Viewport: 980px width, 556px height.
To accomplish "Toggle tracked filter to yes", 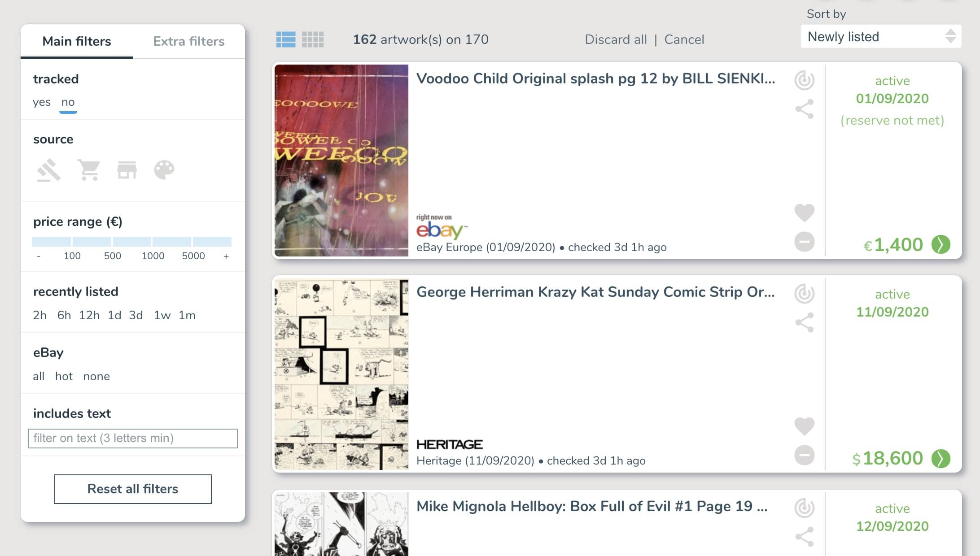I will click(x=42, y=101).
